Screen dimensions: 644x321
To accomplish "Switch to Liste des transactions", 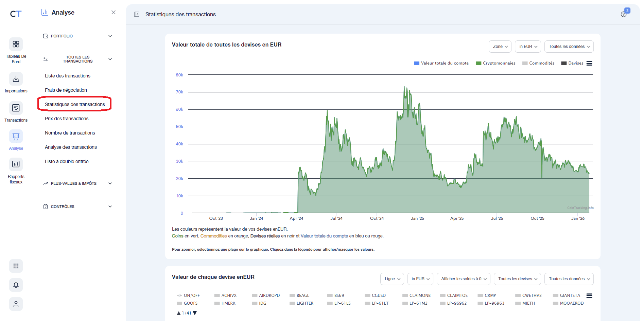I will 68,75.
